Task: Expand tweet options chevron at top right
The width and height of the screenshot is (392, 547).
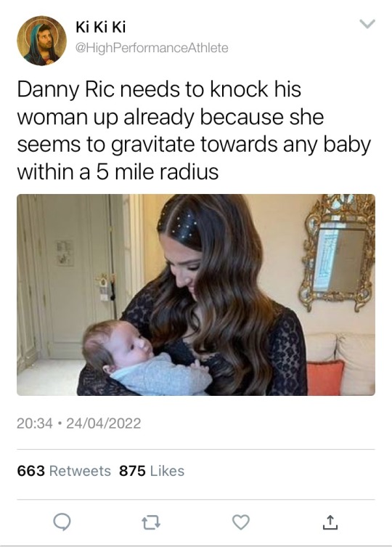Action: click(x=367, y=24)
